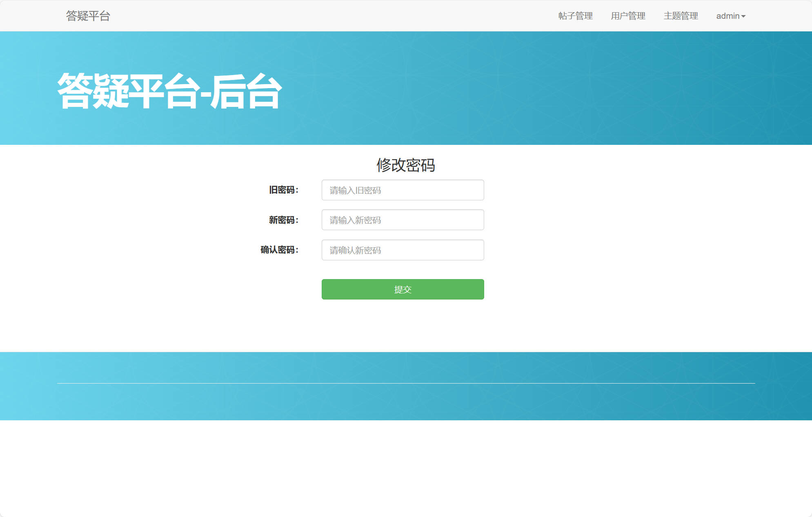Click the 旧密码 input field
The width and height of the screenshot is (812, 517).
click(403, 190)
